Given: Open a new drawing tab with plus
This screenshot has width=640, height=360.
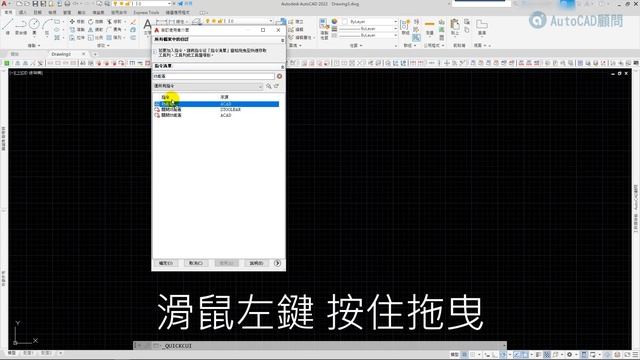Looking at the screenshot, I should pyautogui.click(x=95, y=54).
